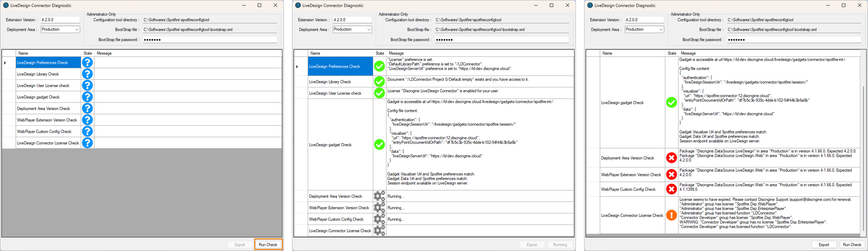Click State column header in right window

tap(672, 53)
